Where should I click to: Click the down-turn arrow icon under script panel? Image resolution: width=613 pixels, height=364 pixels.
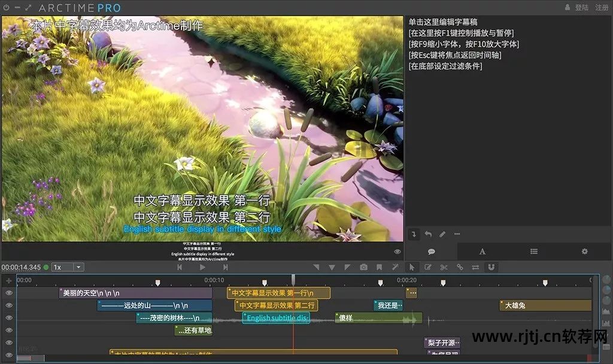pos(414,234)
